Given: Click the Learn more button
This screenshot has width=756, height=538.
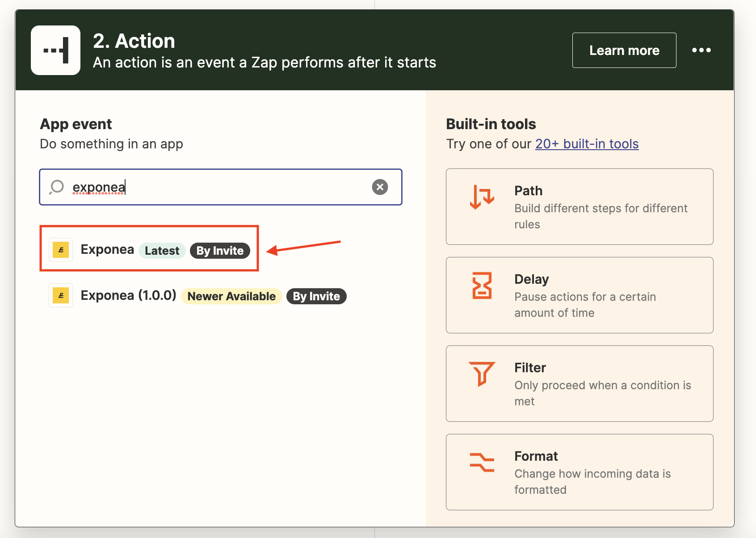Looking at the screenshot, I should [x=624, y=50].
